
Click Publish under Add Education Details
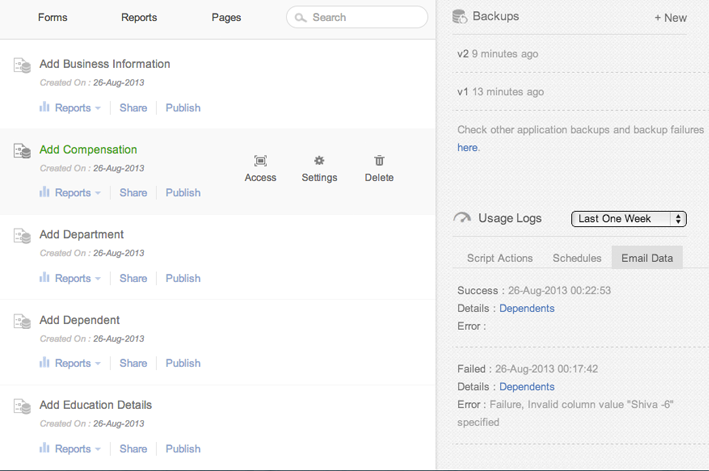click(x=183, y=449)
